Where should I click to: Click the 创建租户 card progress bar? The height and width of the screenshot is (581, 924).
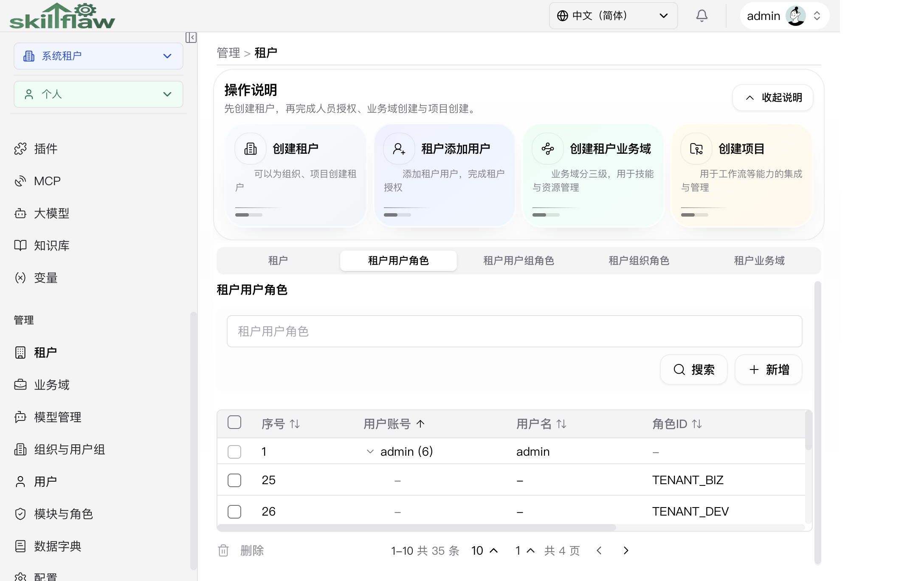click(x=249, y=215)
